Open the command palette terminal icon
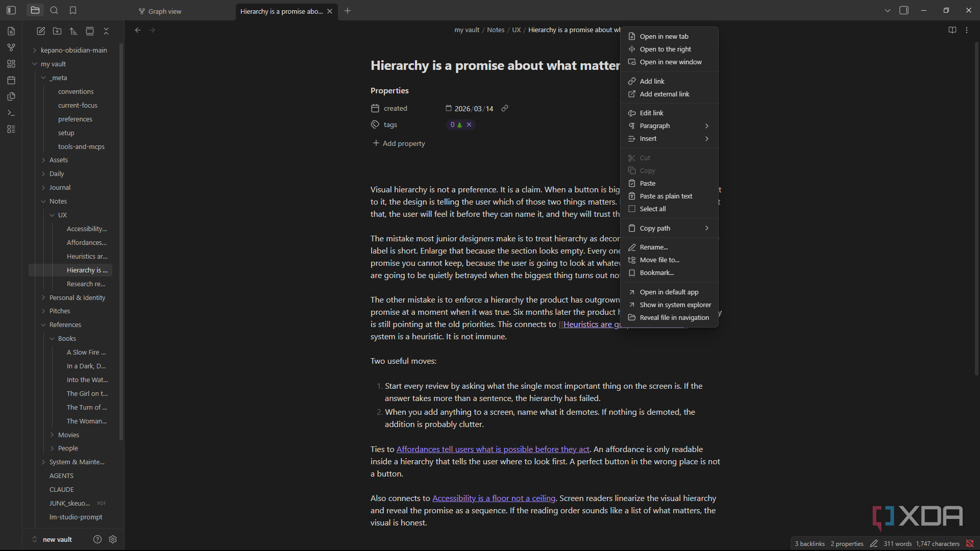The height and width of the screenshot is (551, 980). pos(11,113)
